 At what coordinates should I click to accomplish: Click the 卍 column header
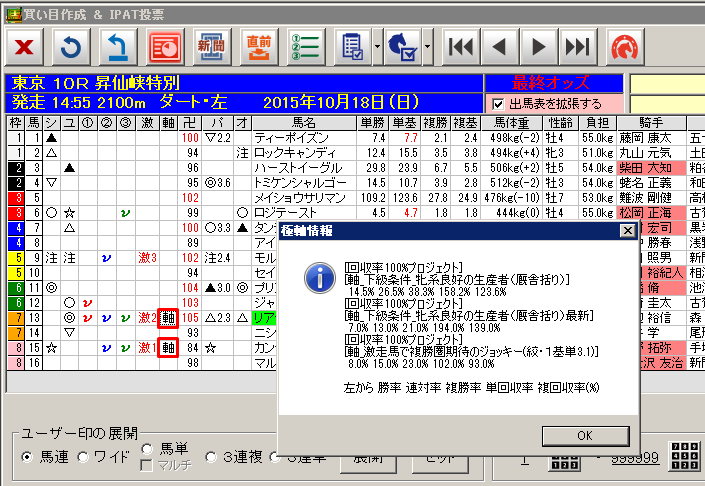pyautogui.click(x=190, y=122)
